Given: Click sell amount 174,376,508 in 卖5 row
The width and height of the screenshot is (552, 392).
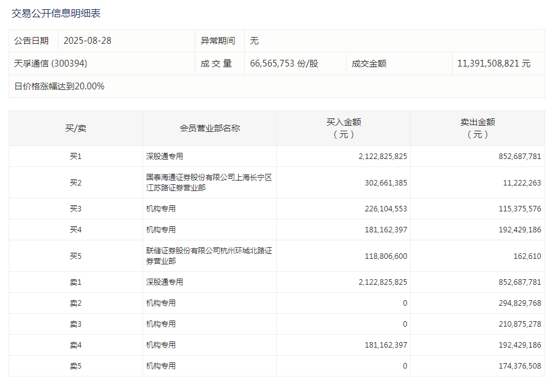Looking at the screenshot, I should tap(520, 366).
